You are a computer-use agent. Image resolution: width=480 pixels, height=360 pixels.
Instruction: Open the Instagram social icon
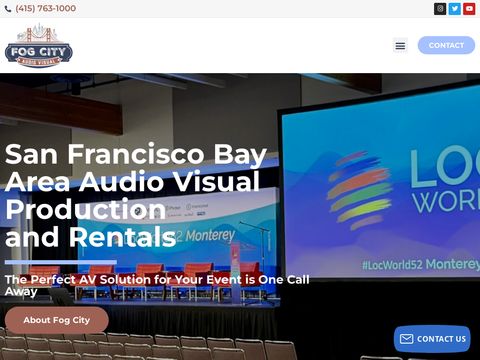(x=440, y=9)
